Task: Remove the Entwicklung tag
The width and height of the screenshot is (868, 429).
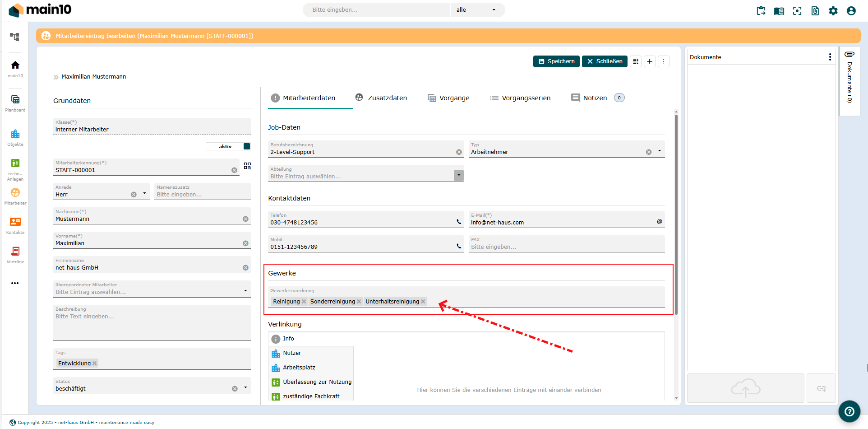Action: pos(95,364)
